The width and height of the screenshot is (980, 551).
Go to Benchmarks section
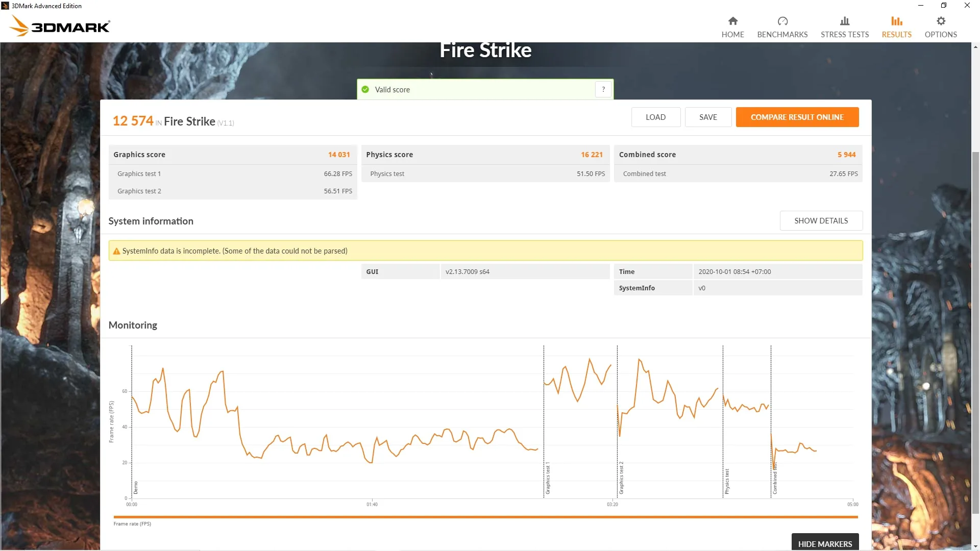[782, 27]
